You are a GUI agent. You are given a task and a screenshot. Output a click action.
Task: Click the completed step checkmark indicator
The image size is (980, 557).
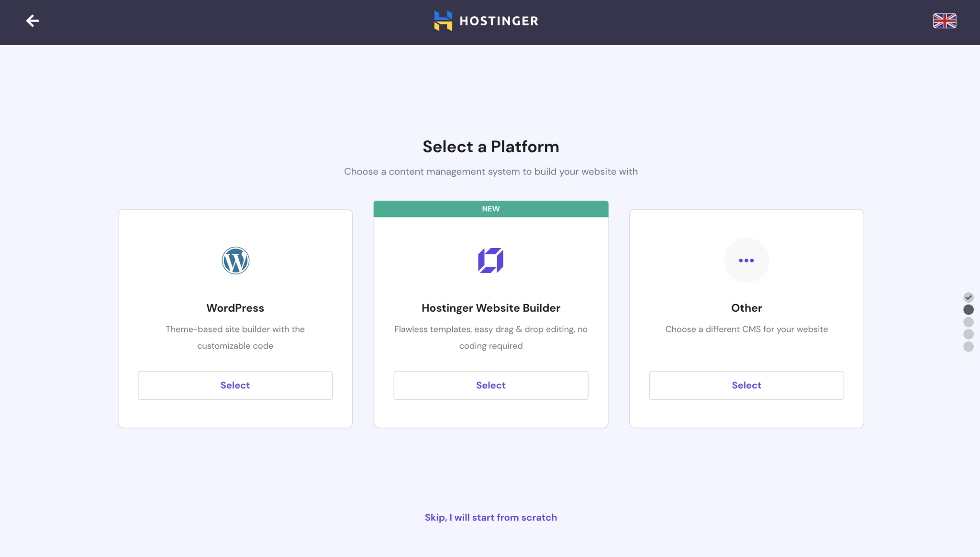coord(969,297)
